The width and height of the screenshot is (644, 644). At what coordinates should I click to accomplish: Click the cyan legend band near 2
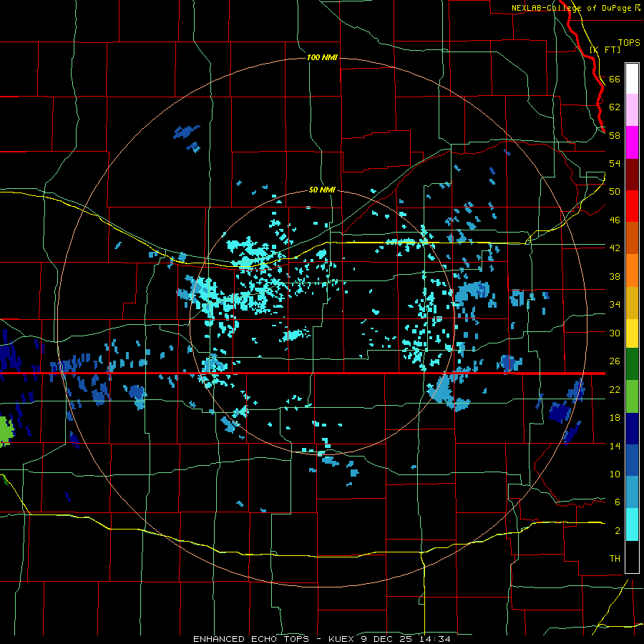[x=632, y=525]
